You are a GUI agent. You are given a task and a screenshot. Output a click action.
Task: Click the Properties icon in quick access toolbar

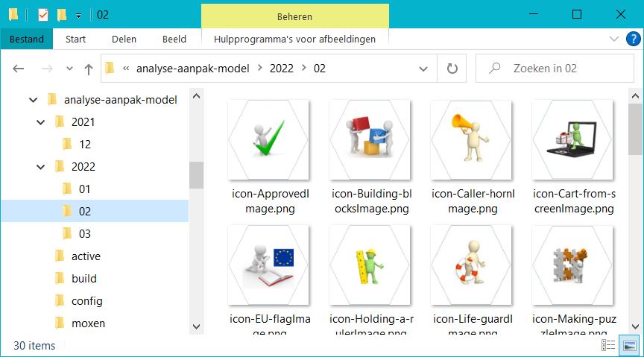tap(43, 14)
